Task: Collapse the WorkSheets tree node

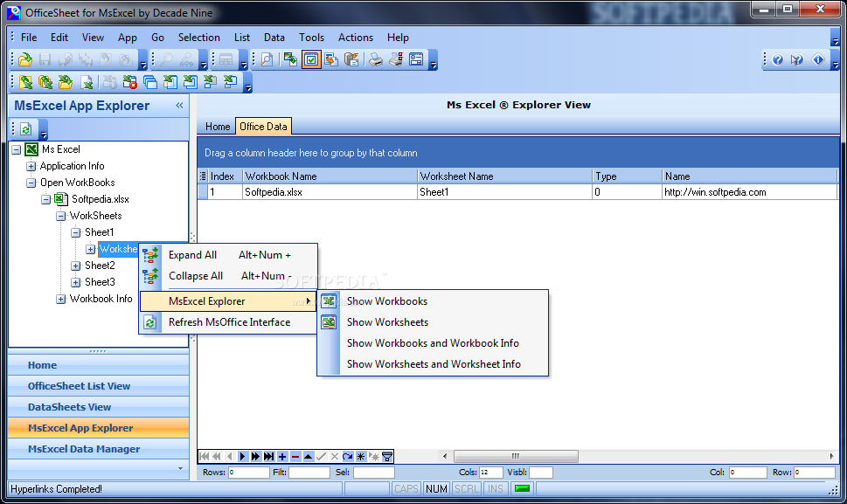Action: (61, 217)
